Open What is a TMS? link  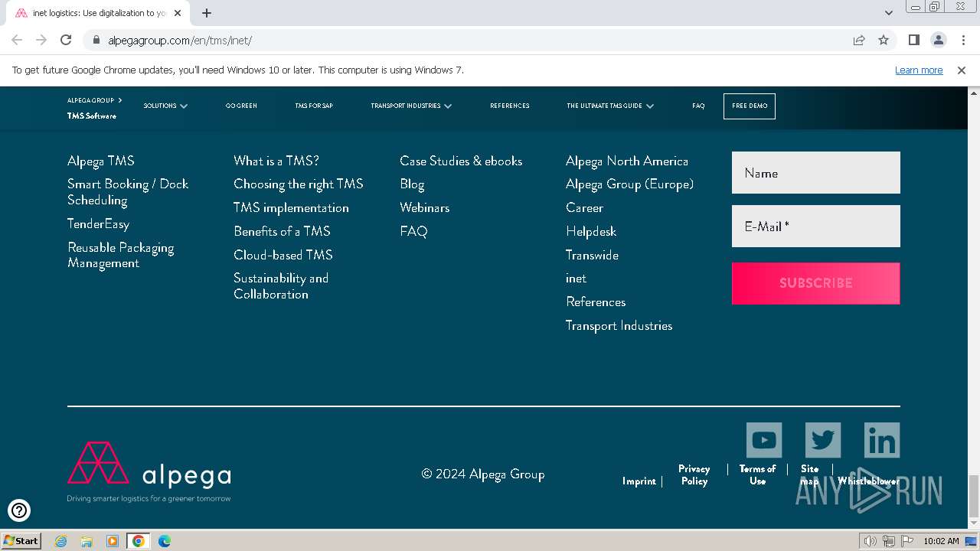click(276, 161)
